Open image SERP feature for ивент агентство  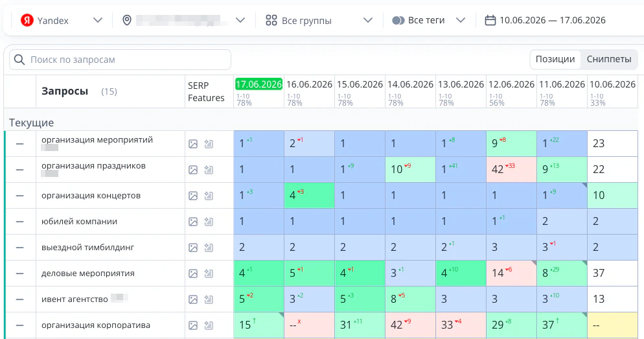[x=193, y=299]
